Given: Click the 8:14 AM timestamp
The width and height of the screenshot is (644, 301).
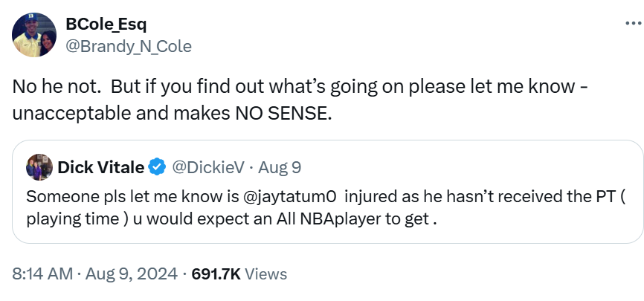Looking at the screenshot, I should pos(43,274).
